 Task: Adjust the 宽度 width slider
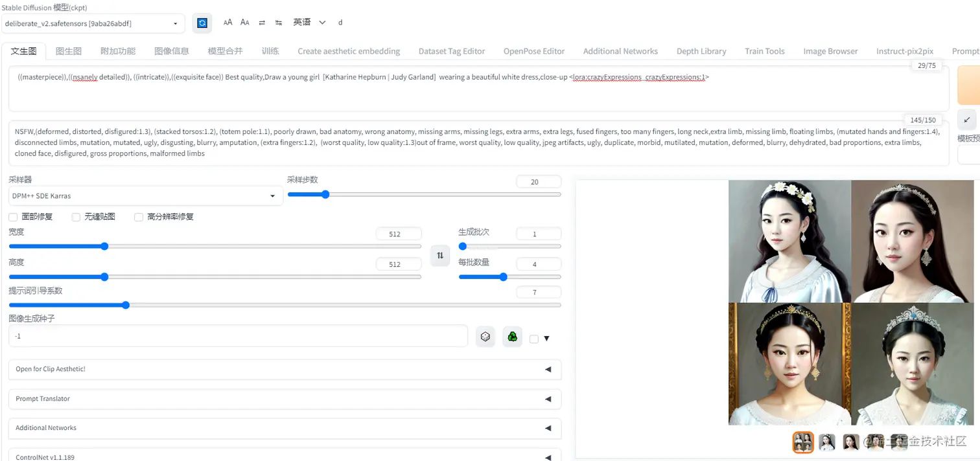pyautogui.click(x=215, y=246)
